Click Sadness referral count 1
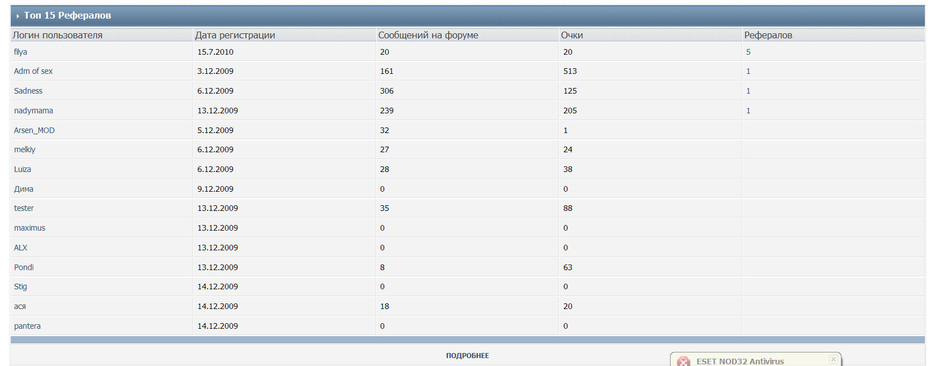This screenshot has width=930, height=366. (749, 91)
